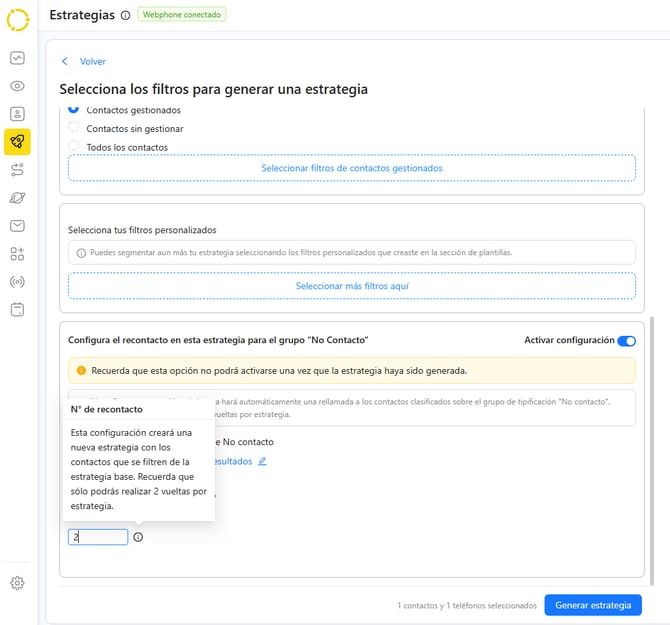Click the info icon next to Estrategias
The height and width of the screenshot is (625, 670).
125,15
